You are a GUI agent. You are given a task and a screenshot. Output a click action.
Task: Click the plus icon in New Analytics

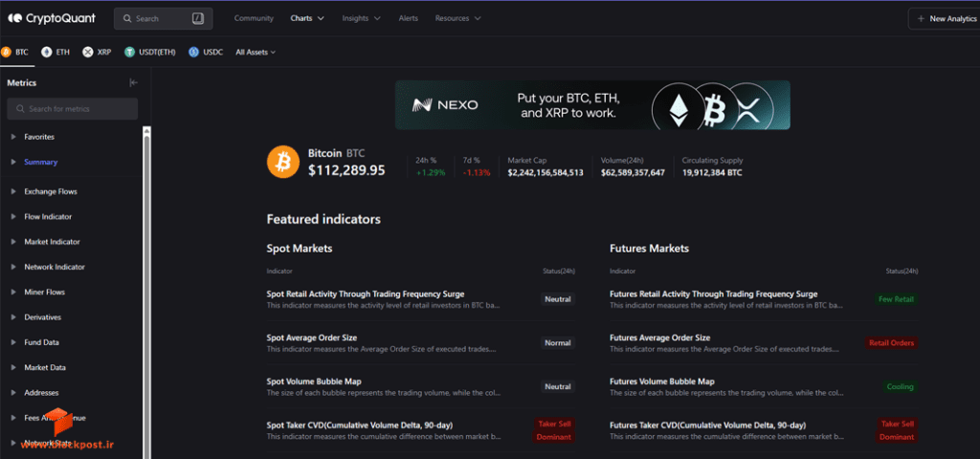click(921, 19)
